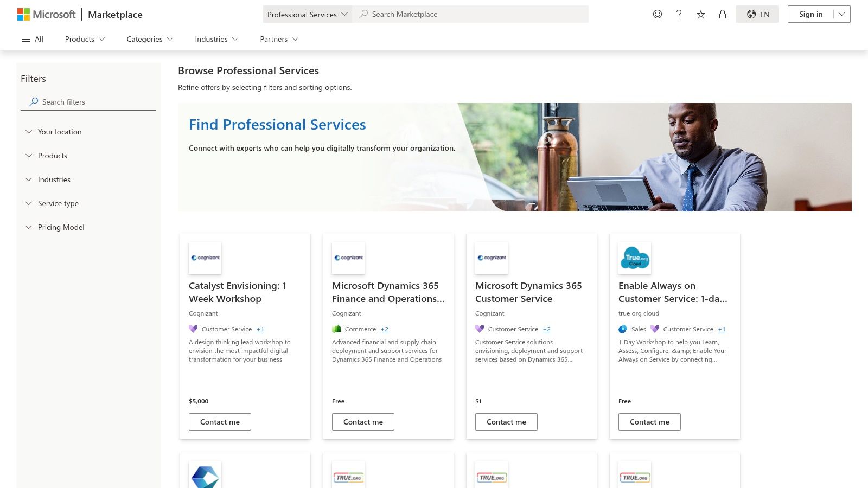This screenshot has width=868, height=488.
Task: Open the feedback smiley icon
Action: tap(657, 14)
